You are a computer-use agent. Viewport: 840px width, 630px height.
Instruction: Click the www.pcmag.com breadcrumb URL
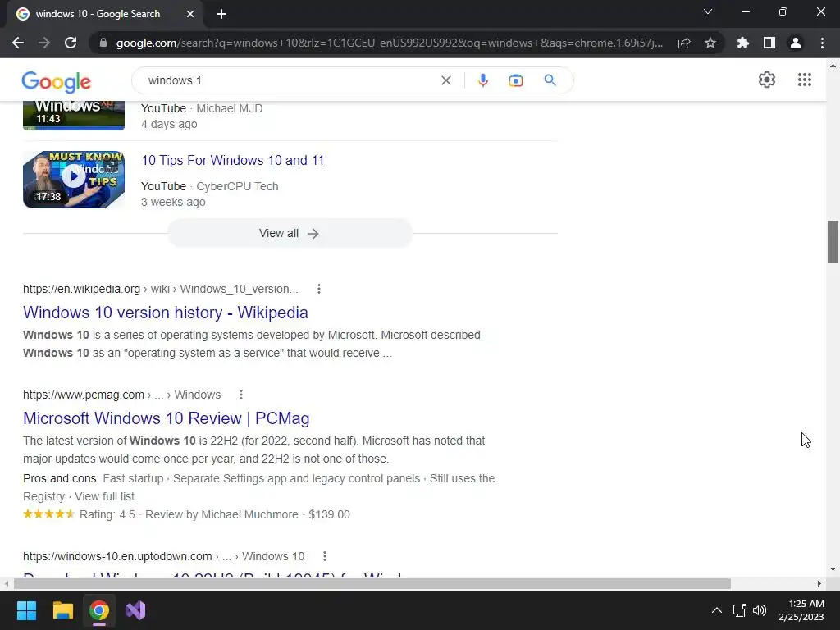pyautogui.click(x=121, y=395)
